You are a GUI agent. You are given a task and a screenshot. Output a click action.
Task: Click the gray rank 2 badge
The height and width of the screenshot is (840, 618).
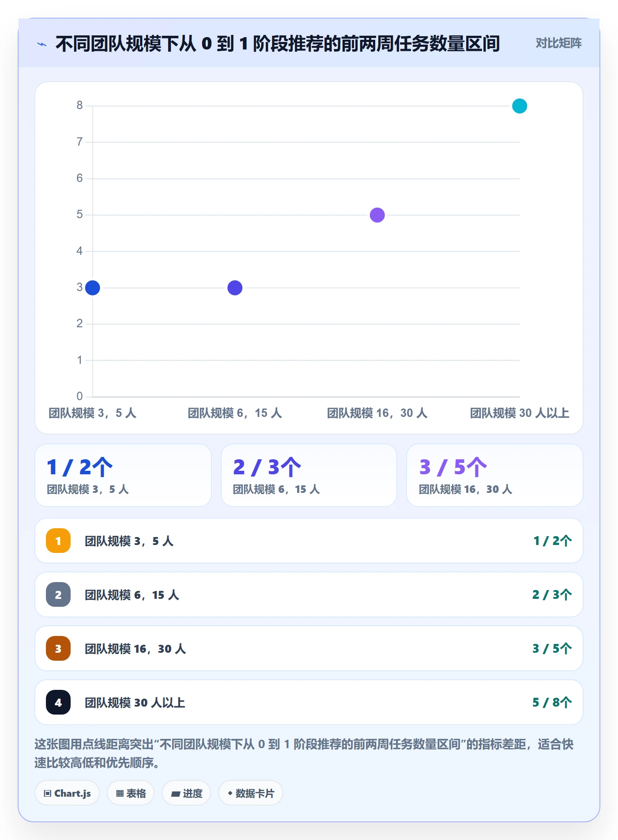pos(58,594)
